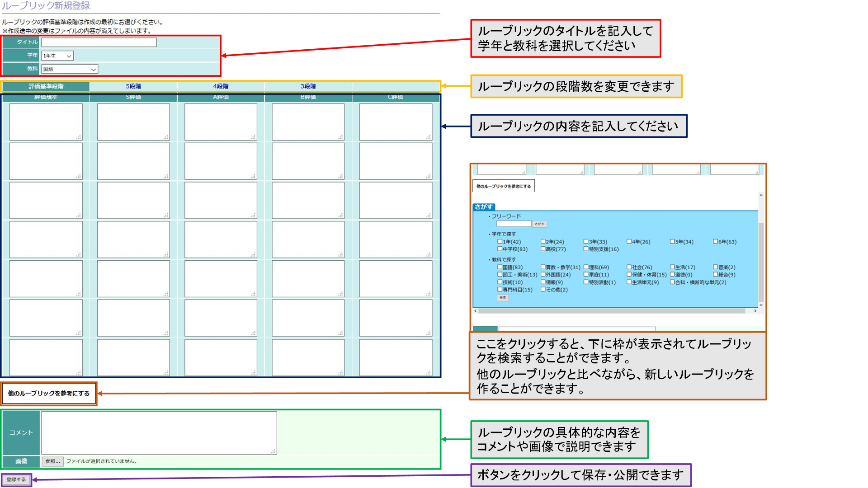Image resolution: width=868 pixels, height=488 pixels.
Task: Select the 3段階 rubric scale link
Action: coord(308,86)
